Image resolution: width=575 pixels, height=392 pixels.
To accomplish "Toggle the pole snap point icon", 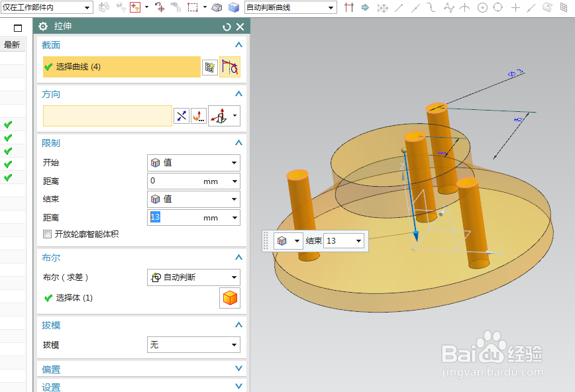I will (449, 7).
